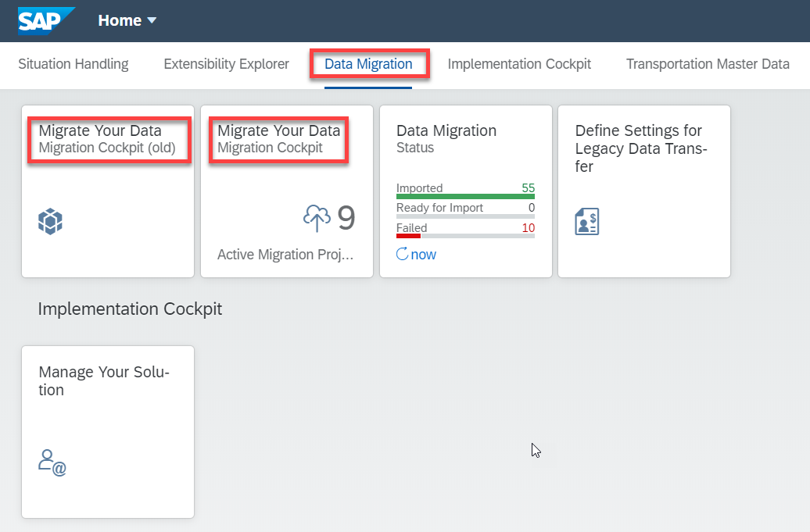Click the 'Imported' label
Viewport: 810px width, 532px height.
[x=419, y=187]
